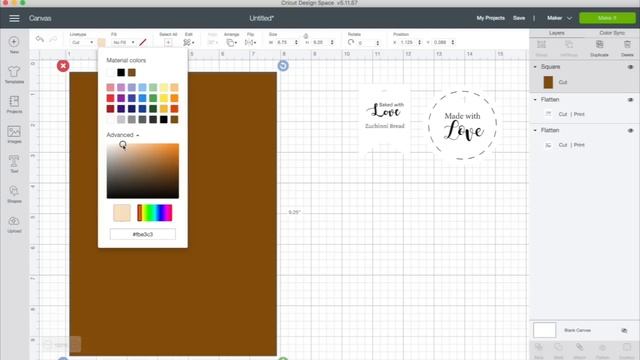640x360 pixels.
Task: Collapse the Square layer group
Action: (x=535, y=67)
